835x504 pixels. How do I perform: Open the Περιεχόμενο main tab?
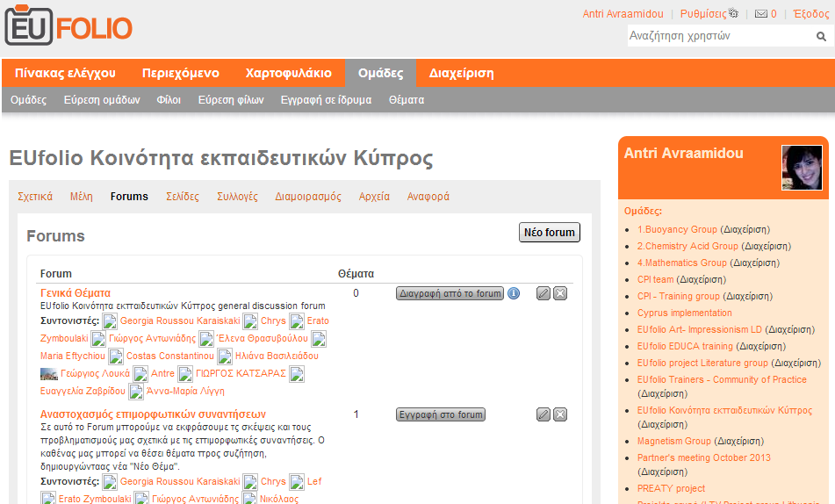tap(181, 73)
